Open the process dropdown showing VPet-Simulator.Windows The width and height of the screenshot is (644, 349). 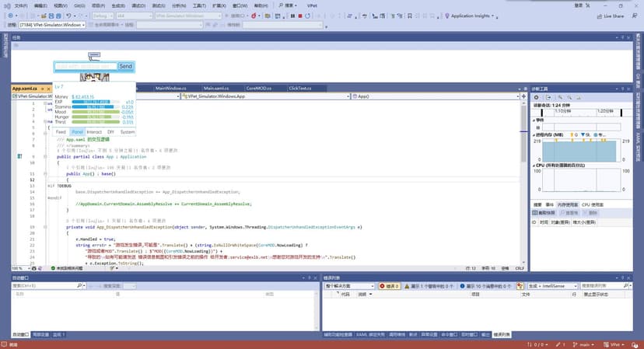click(x=52, y=25)
